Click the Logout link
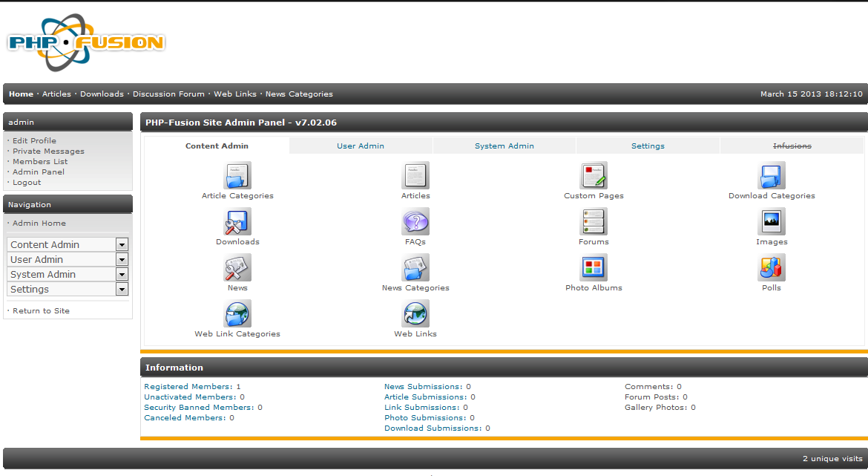 coord(27,183)
